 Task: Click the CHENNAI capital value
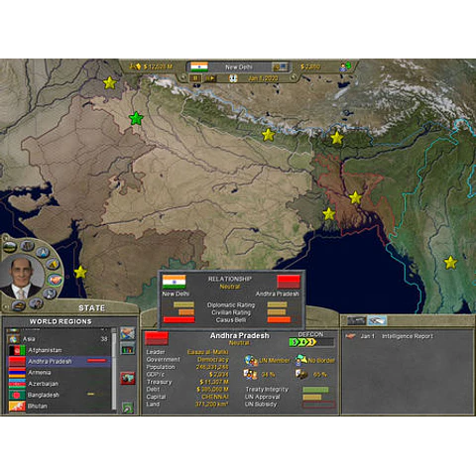215,397
